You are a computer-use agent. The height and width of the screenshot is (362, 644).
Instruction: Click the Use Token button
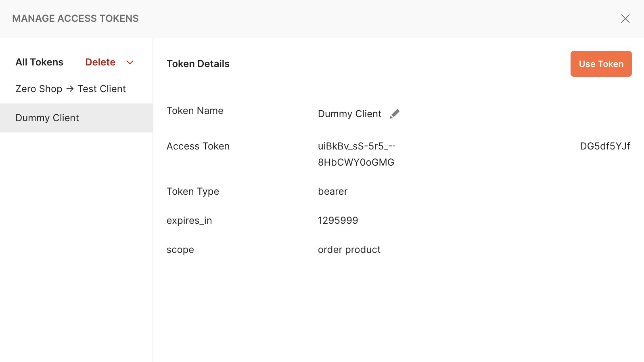point(601,64)
